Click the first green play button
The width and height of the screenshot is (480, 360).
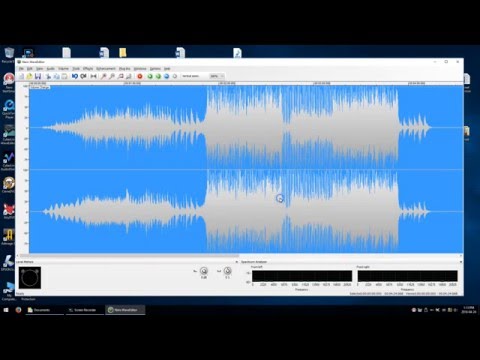pyautogui.click(x=150, y=76)
